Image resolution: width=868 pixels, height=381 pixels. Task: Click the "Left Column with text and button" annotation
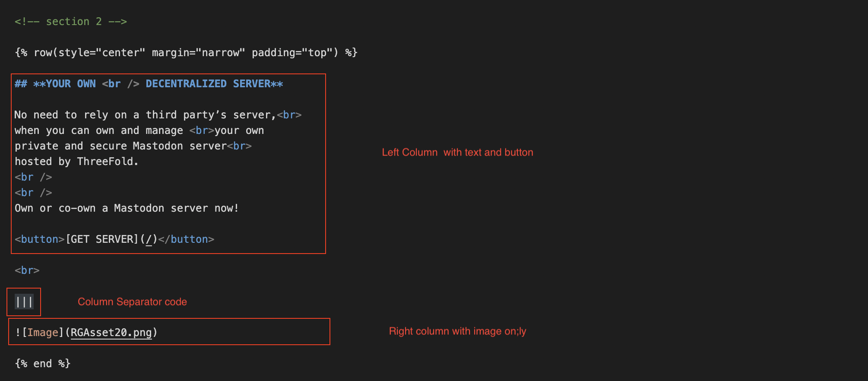click(x=457, y=152)
